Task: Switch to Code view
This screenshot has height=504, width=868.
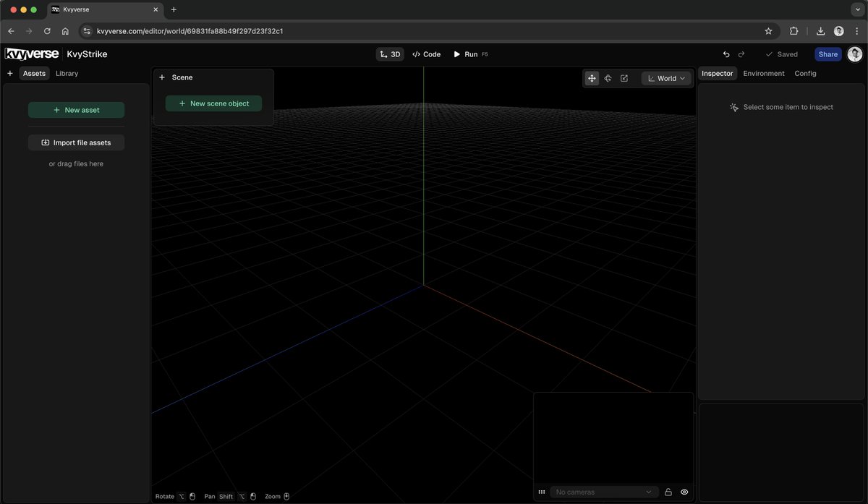Action: tap(426, 54)
